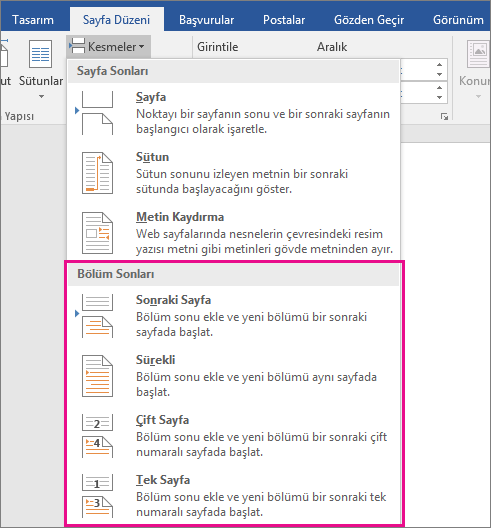The height and width of the screenshot is (528, 491).
Task: Click the Metin Kaydırma text wrapping icon
Action: coord(97,233)
